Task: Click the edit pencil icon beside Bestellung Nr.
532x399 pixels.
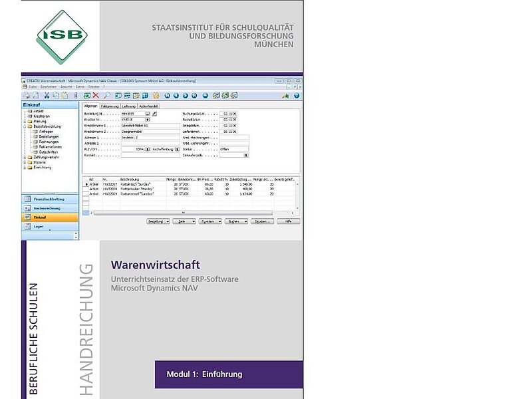Action: coord(154,114)
